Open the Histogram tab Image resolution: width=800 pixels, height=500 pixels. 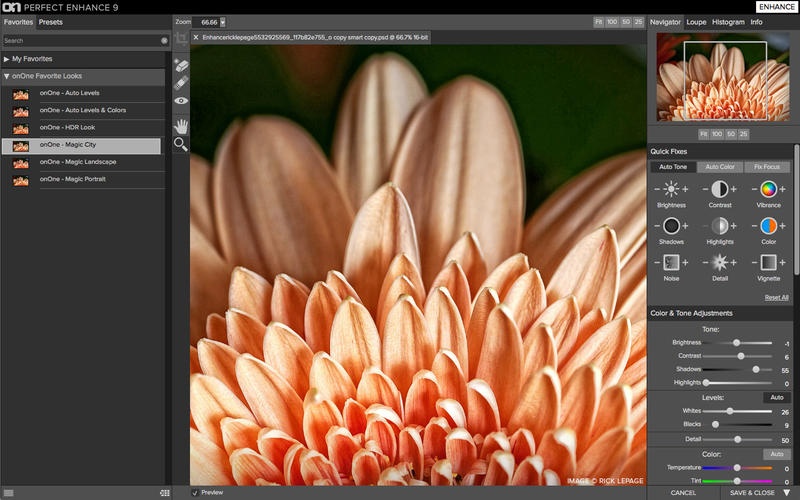coord(728,22)
